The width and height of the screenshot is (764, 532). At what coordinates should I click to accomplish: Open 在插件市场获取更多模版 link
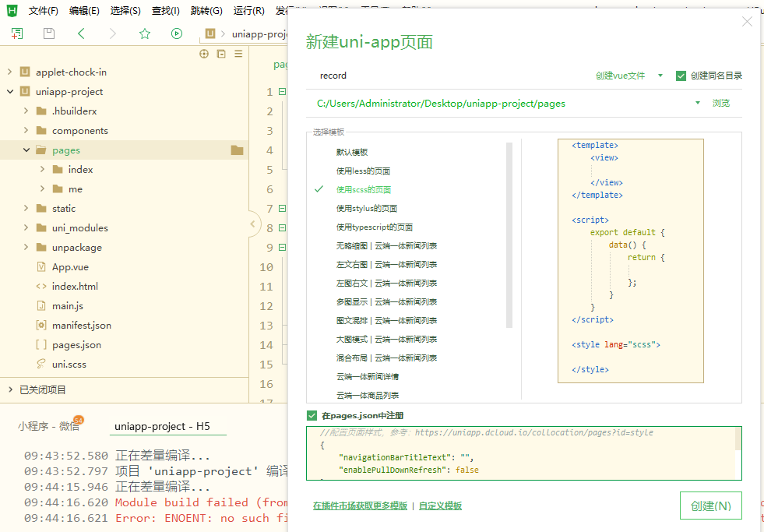click(x=360, y=506)
